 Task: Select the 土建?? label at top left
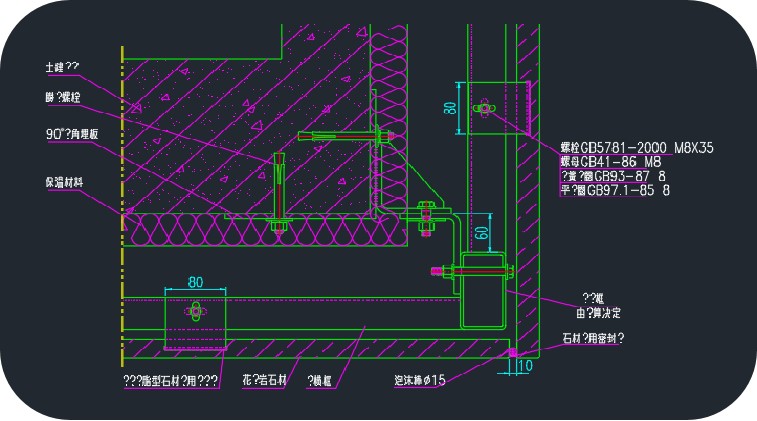(x=62, y=66)
